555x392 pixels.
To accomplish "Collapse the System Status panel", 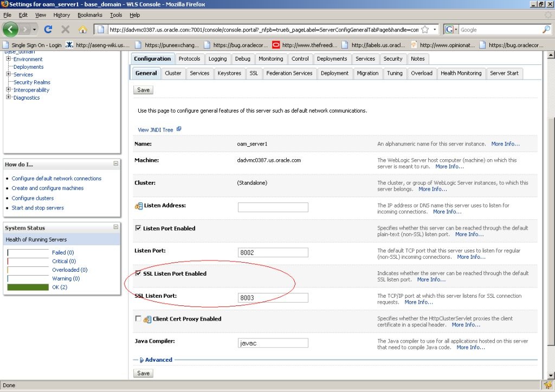I will [116, 227].
